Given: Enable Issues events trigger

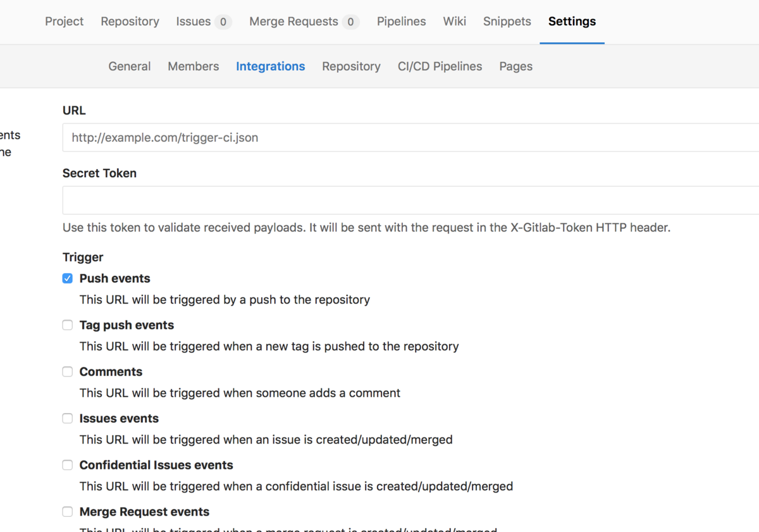Looking at the screenshot, I should click(x=68, y=419).
